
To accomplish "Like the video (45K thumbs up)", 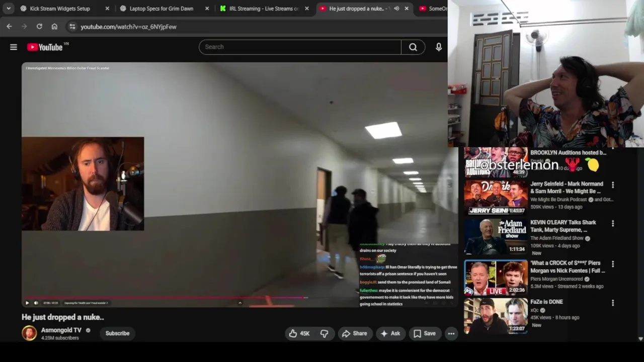I will point(299,333).
